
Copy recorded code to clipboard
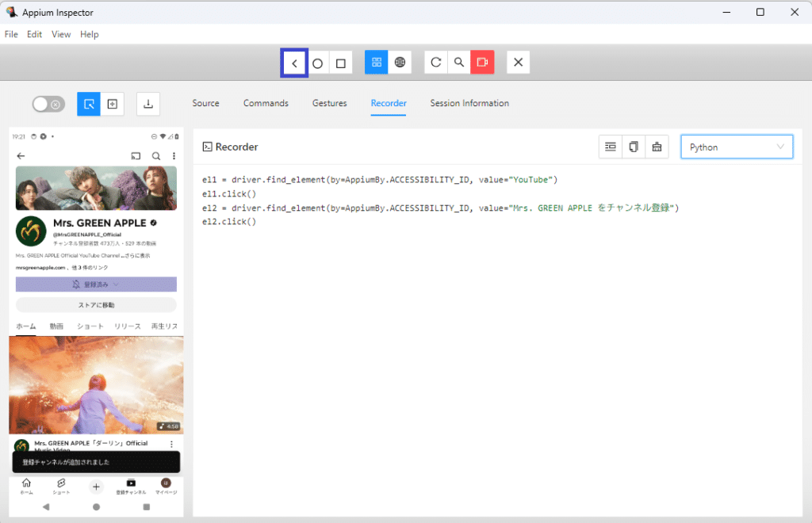click(634, 147)
